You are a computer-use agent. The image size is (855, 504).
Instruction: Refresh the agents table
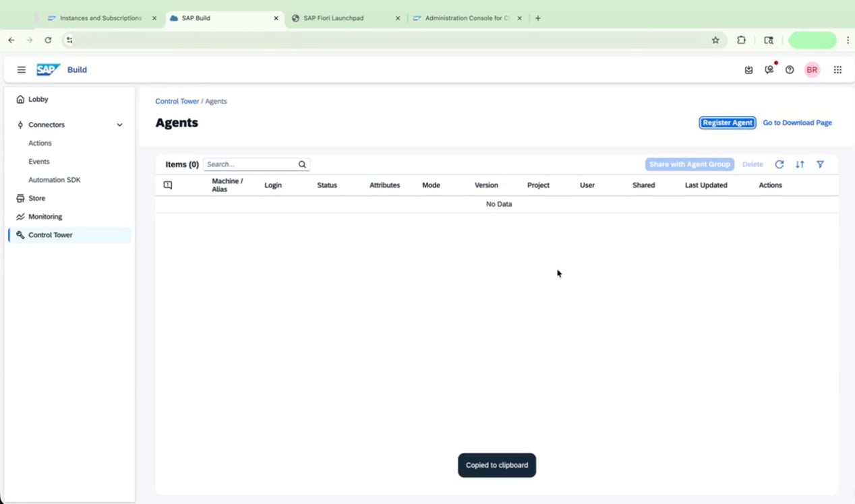(779, 164)
